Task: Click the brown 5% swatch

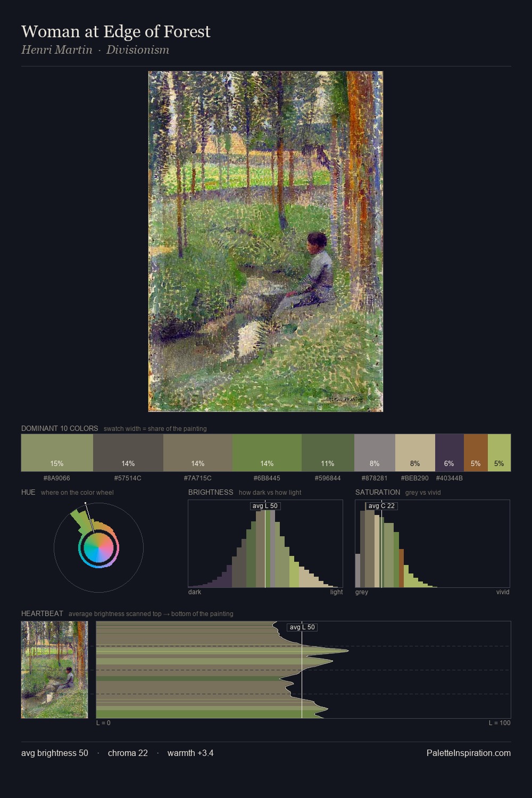Action: click(x=476, y=453)
